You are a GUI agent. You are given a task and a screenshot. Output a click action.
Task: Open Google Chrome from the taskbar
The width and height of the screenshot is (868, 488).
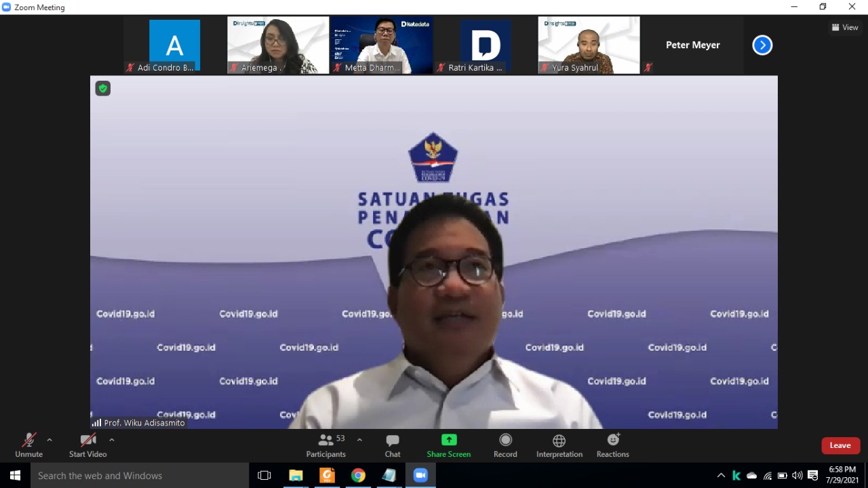tap(358, 475)
